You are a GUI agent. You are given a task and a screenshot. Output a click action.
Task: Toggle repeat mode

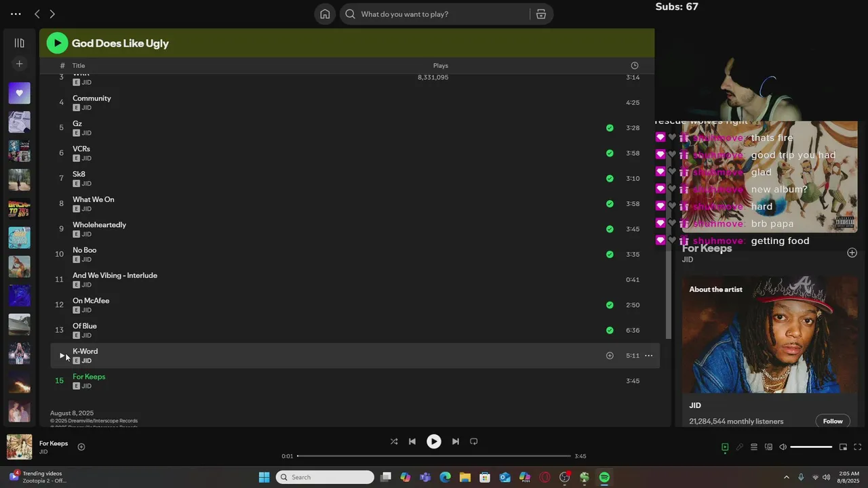pyautogui.click(x=474, y=441)
